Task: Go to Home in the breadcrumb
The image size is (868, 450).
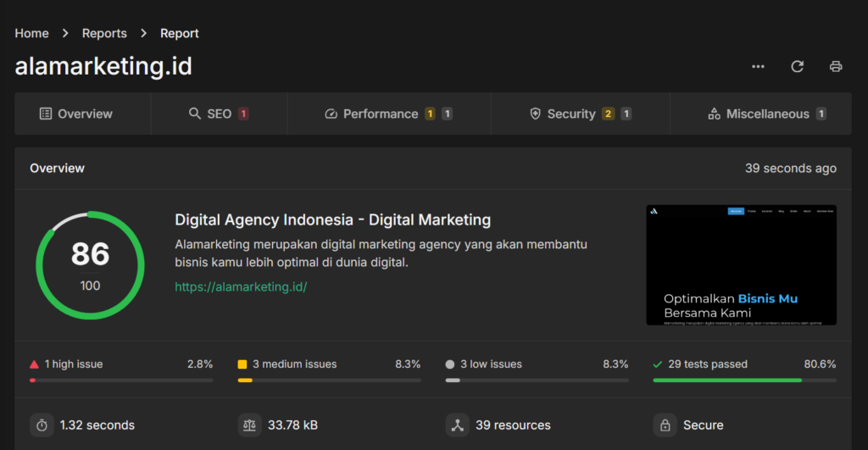Action: pos(31,33)
